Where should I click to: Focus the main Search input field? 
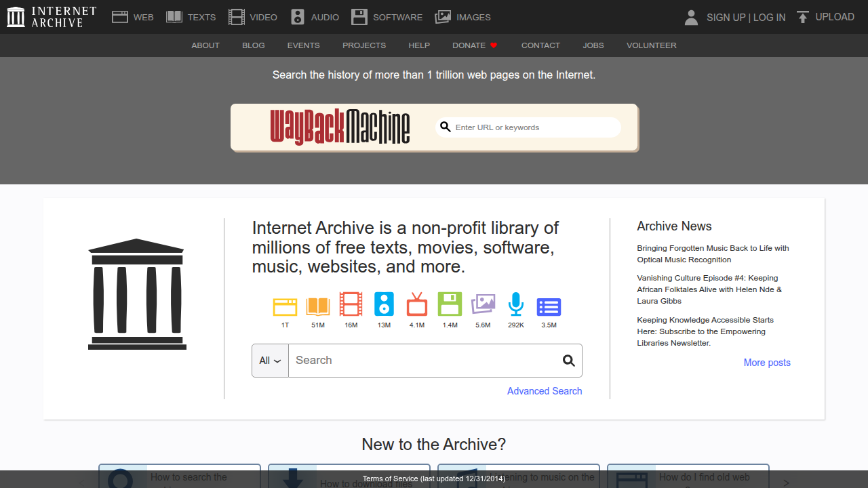click(425, 361)
